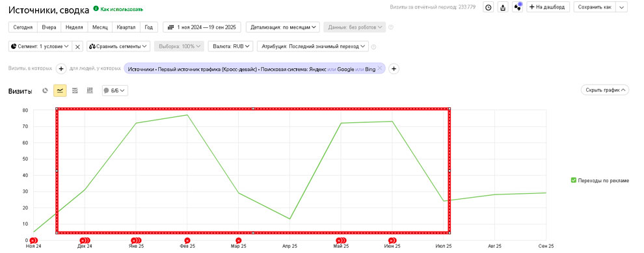Switch to the column chart icon
The image size is (644, 253).
pos(90,90)
